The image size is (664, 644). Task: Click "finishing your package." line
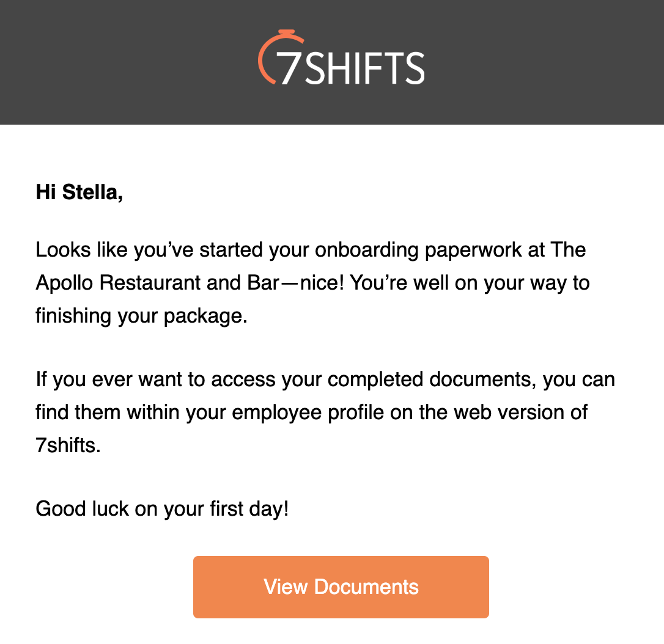point(141,316)
